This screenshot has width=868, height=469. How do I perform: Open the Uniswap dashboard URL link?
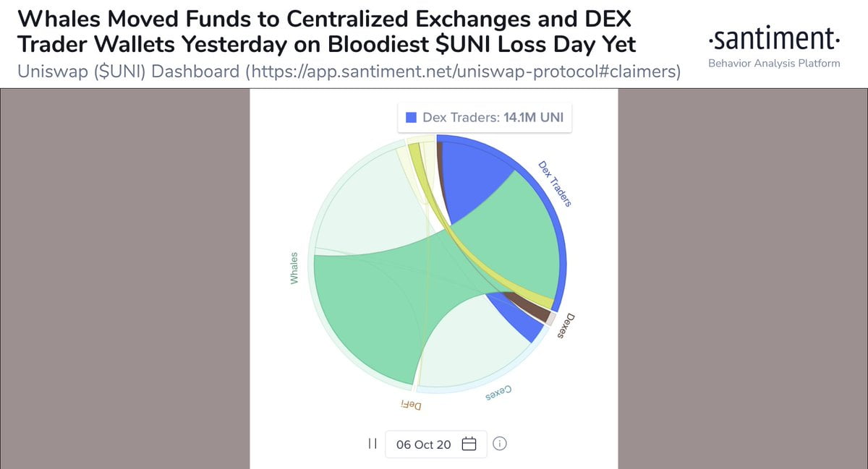[463, 72]
